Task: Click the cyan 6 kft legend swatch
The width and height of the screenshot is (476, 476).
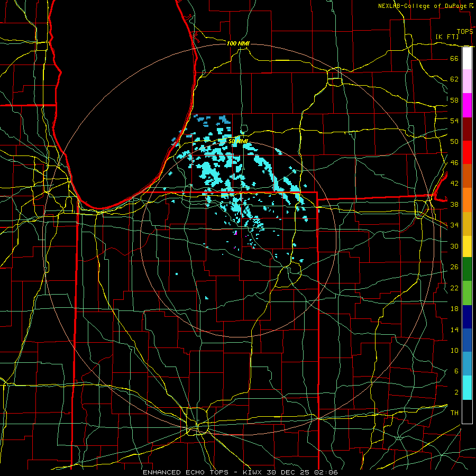Action: coord(467,388)
